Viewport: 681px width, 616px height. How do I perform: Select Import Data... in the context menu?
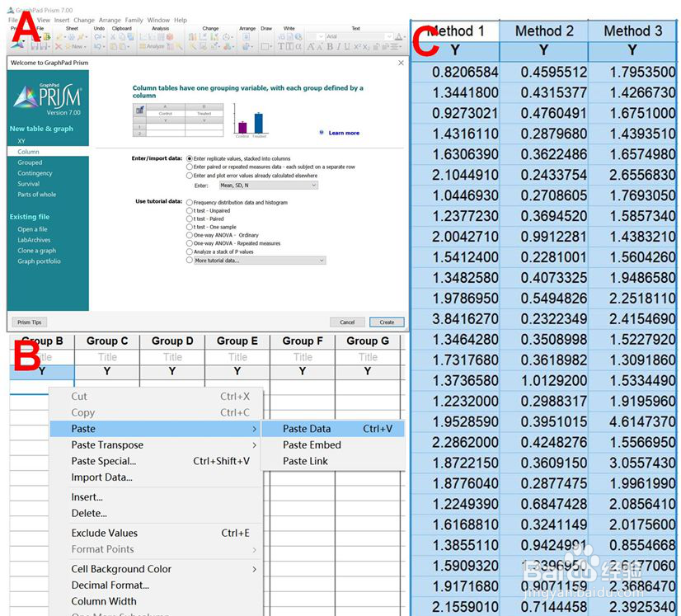pyautogui.click(x=157, y=477)
